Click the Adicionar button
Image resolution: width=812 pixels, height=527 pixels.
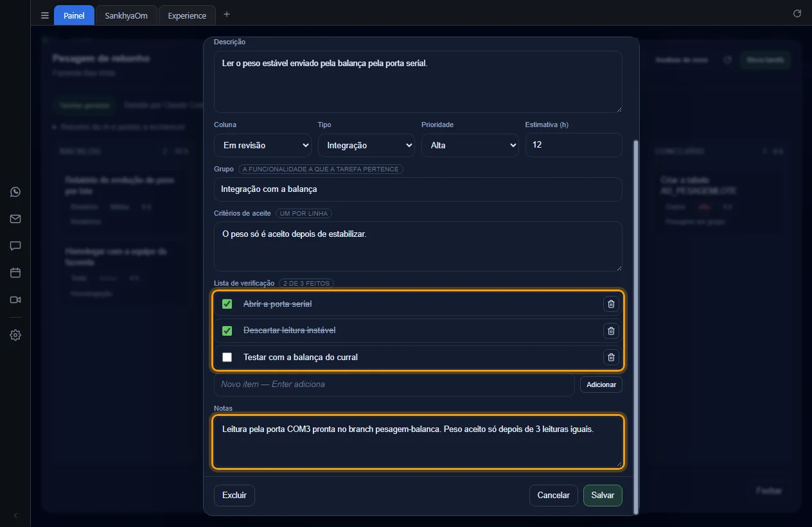[x=601, y=384]
